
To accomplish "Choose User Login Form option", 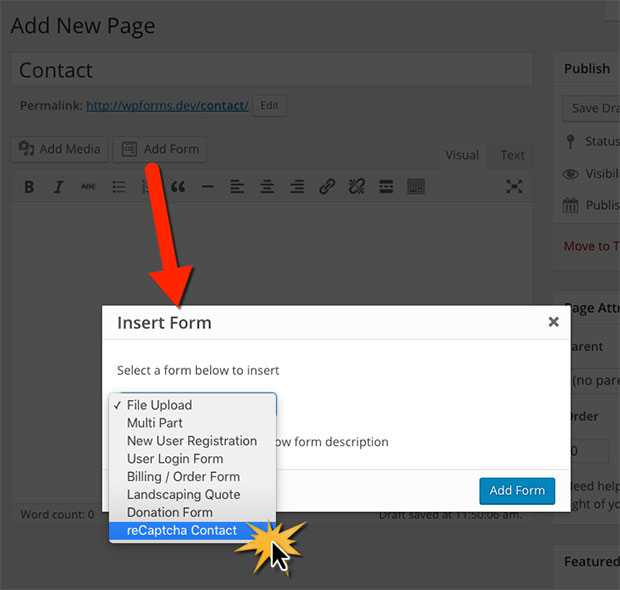I will coord(193,459).
